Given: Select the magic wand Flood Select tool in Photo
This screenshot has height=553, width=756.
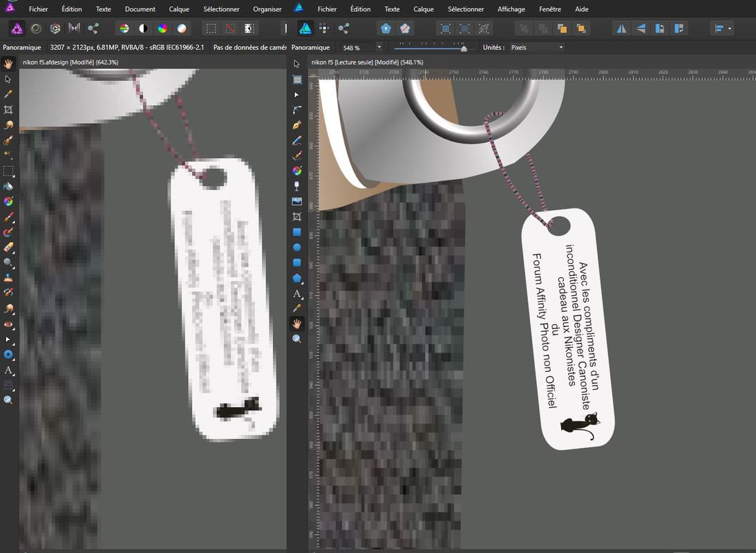Looking at the screenshot, I should (x=8, y=156).
